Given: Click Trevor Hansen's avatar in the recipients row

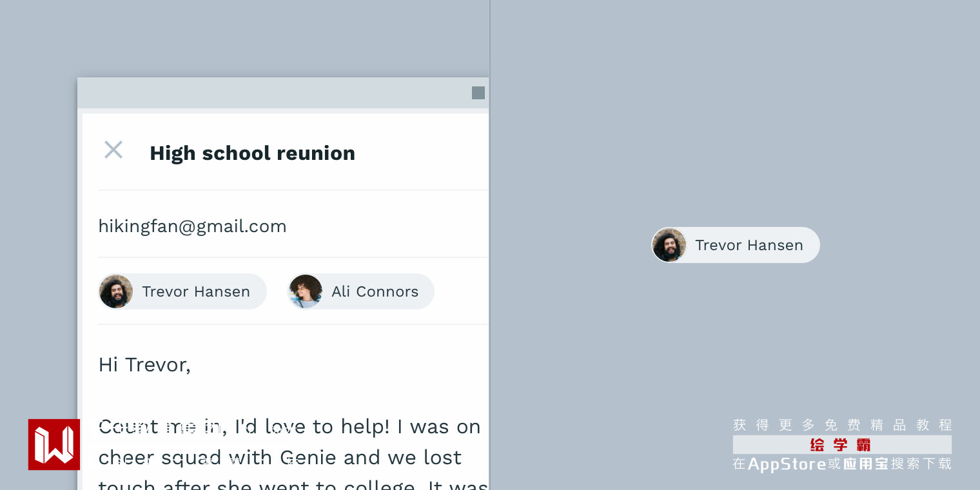Looking at the screenshot, I should tap(116, 291).
